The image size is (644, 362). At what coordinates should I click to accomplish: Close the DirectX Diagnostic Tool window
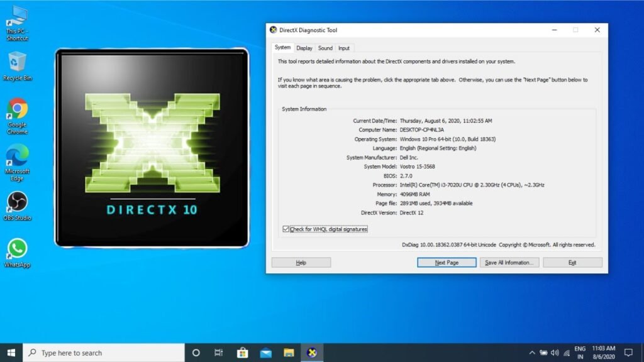(597, 30)
